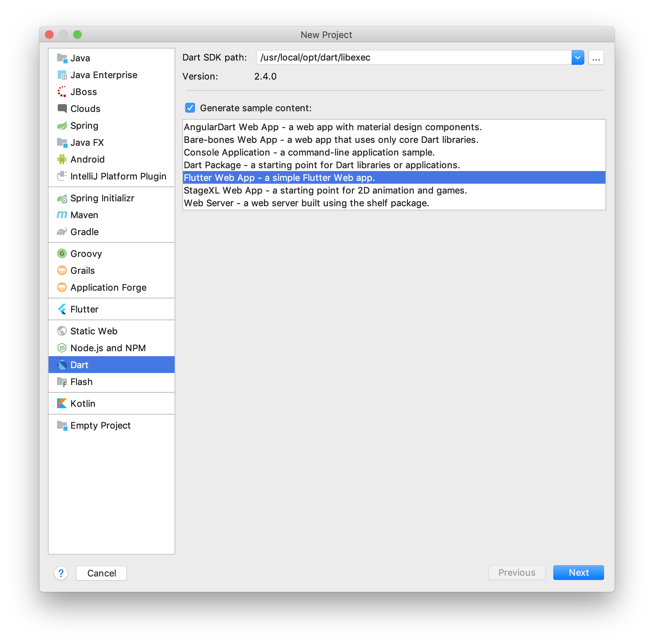Click the Clouds speech bubble icon
654x644 pixels.
[62, 109]
